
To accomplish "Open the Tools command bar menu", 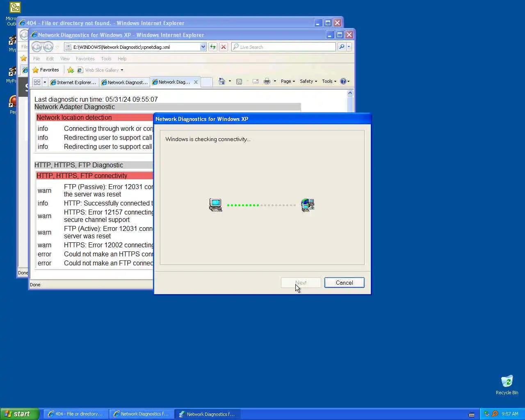I will 329,81.
